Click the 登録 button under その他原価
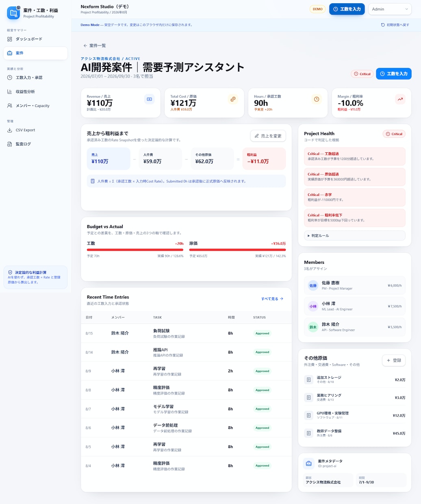The width and height of the screenshot is (421, 504). pos(394,361)
